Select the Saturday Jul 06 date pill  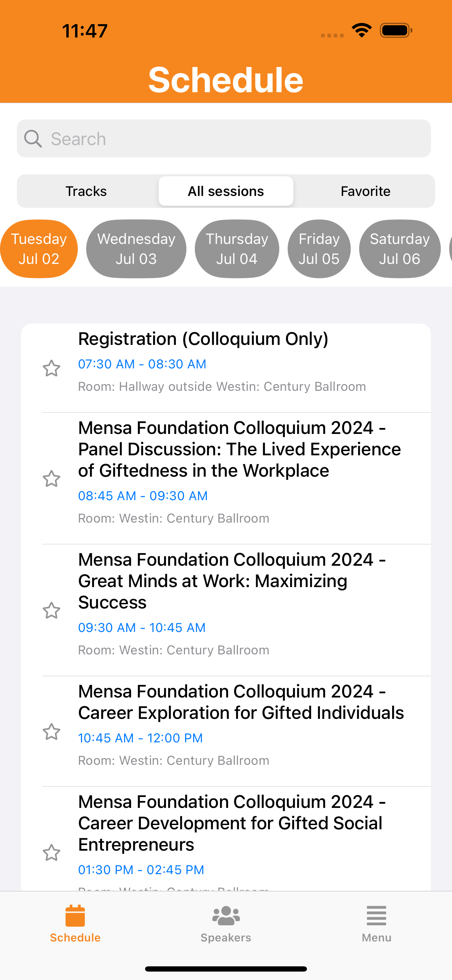[399, 249]
